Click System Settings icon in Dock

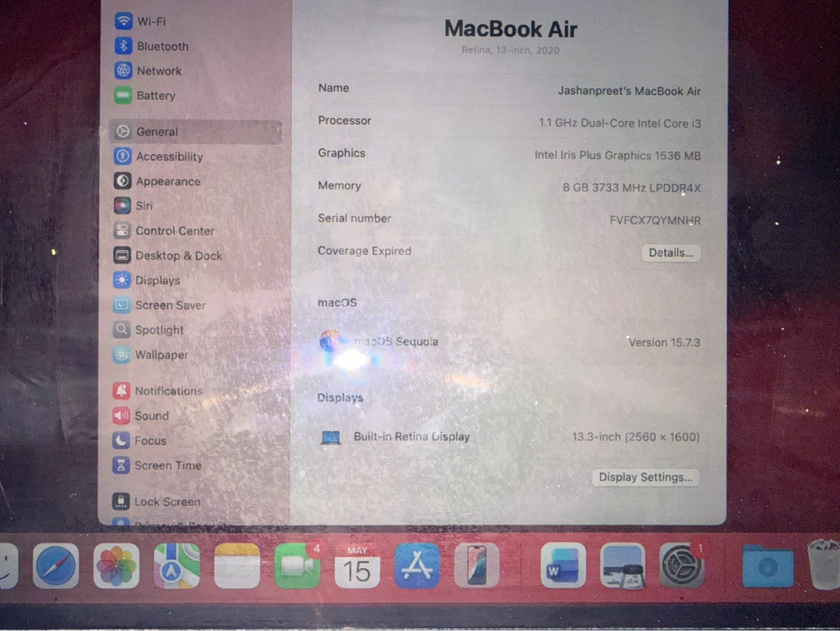coord(681,566)
